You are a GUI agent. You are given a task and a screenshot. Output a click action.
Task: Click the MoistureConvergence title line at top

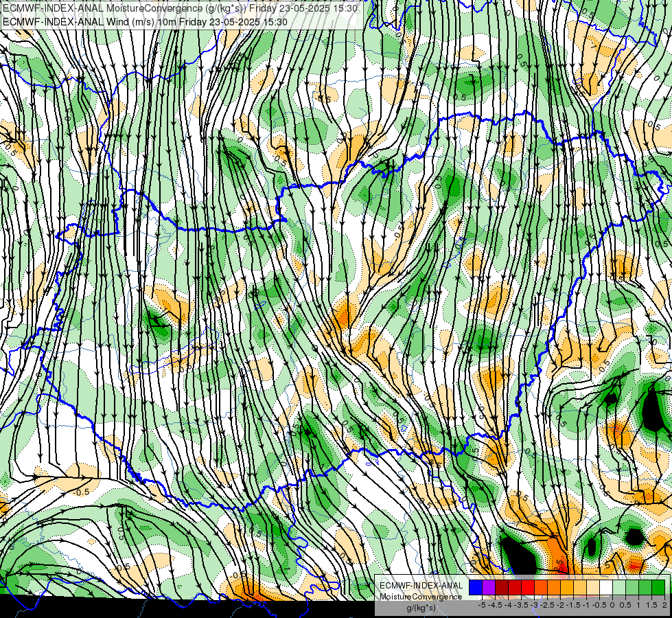click(180, 8)
